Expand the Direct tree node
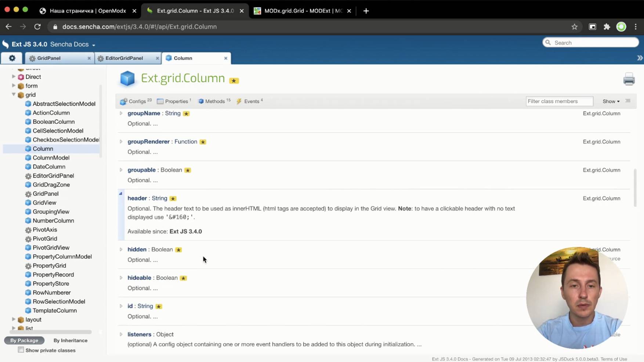Image resolution: width=644 pixels, height=362 pixels. pos(14,76)
